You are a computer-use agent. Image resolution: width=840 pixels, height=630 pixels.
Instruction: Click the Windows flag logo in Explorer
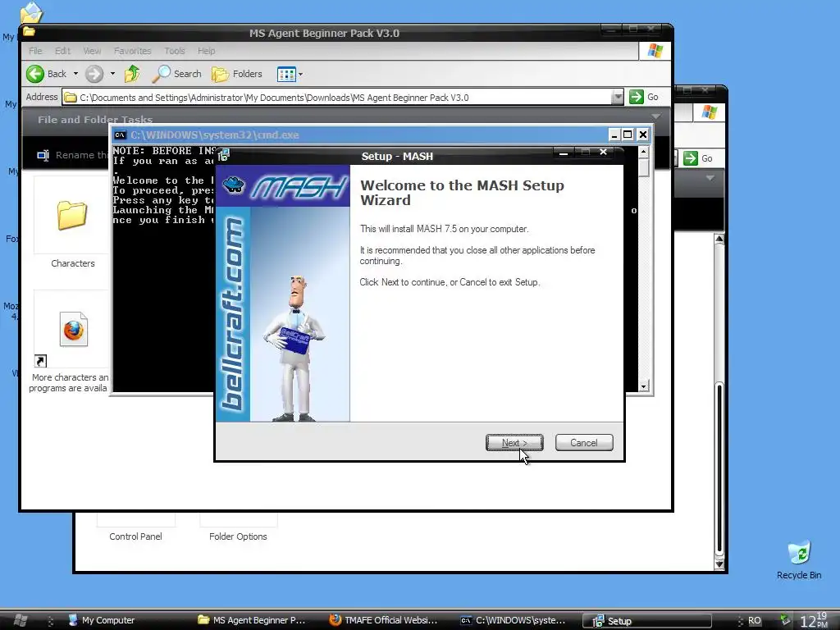[655, 51]
